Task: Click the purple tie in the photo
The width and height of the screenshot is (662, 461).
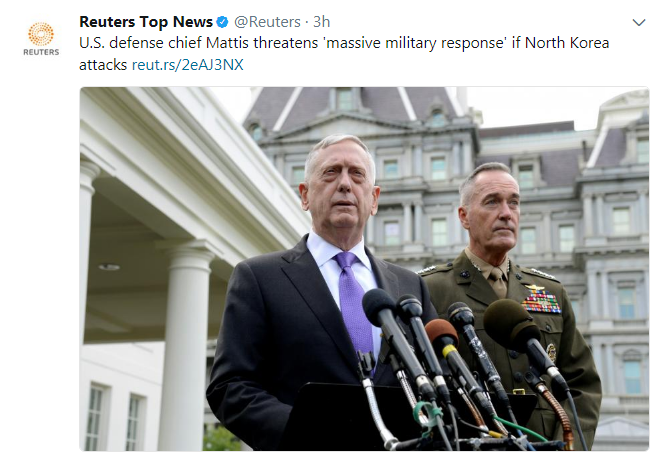Action: (x=355, y=305)
